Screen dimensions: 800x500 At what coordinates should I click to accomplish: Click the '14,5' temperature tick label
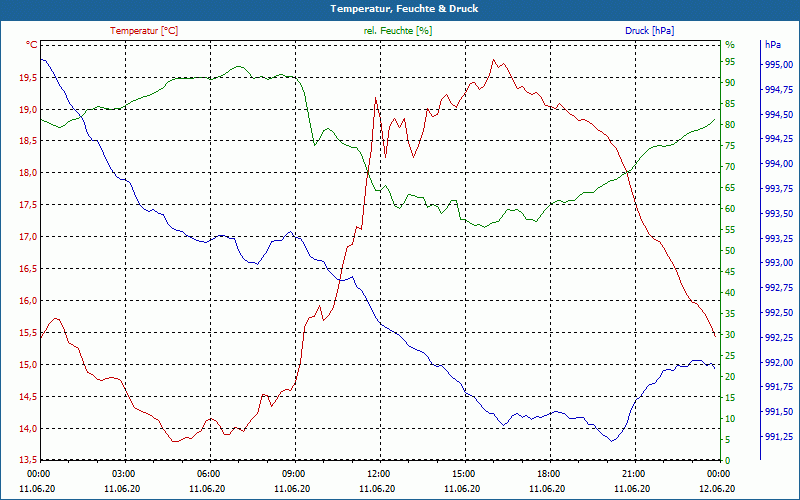pos(29,396)
